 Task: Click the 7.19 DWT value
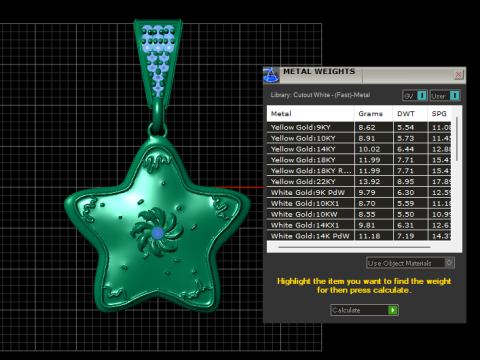(x=406, y=236)
